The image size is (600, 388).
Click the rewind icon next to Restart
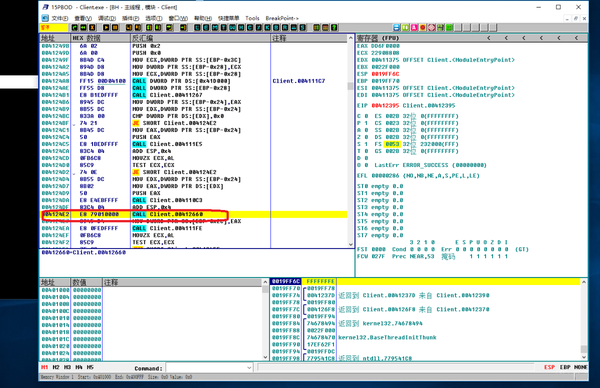point(83,28)
